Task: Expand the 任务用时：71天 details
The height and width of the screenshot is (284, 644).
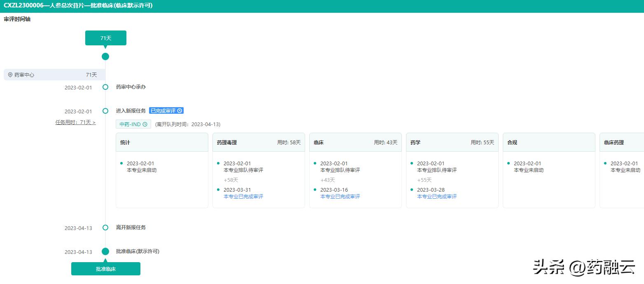Action: tap(75, 122)
